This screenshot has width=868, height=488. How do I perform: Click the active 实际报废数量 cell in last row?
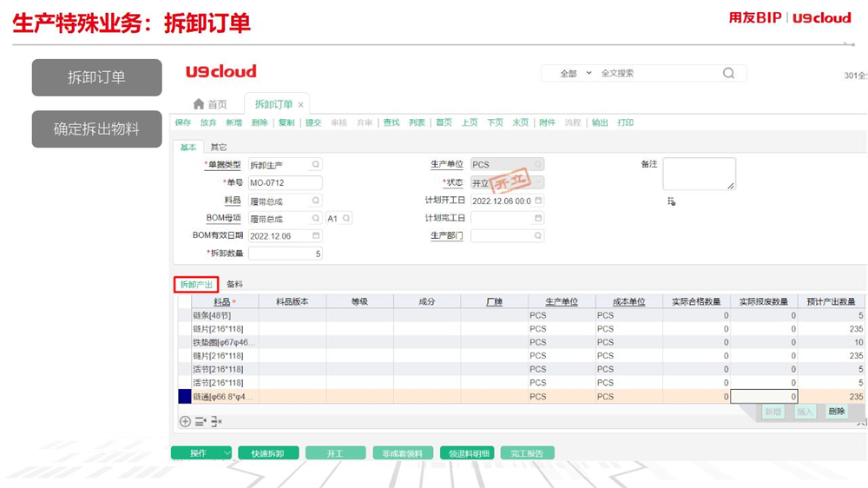coord(764,397)
